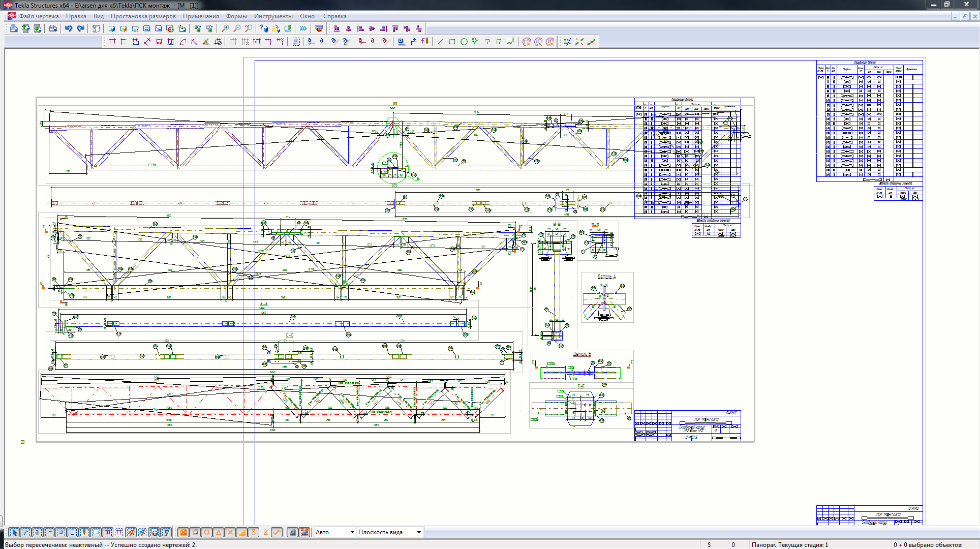Screen dimensions: 980x549
Task: Click the Undo arrow icon
Action: point(69,28)
